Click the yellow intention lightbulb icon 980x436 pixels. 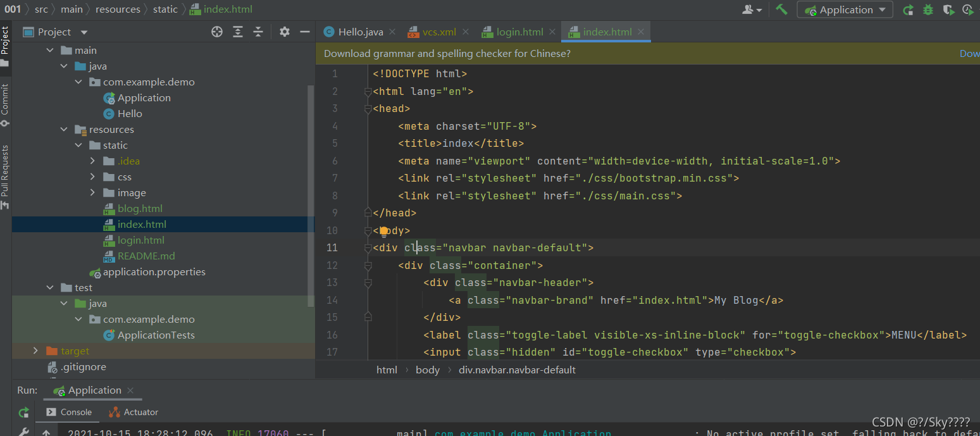(383, 231)
